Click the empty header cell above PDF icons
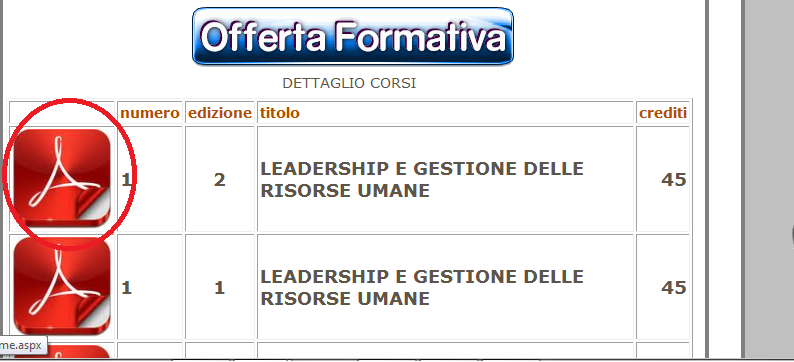 [x=62, y=112]
